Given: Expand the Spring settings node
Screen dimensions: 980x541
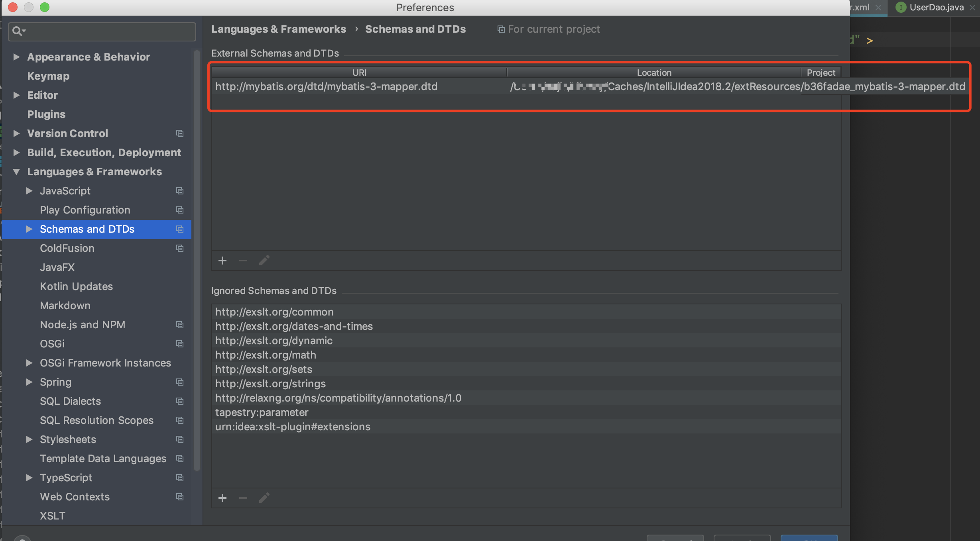Looking at the screenshot, I should (29, 382).
